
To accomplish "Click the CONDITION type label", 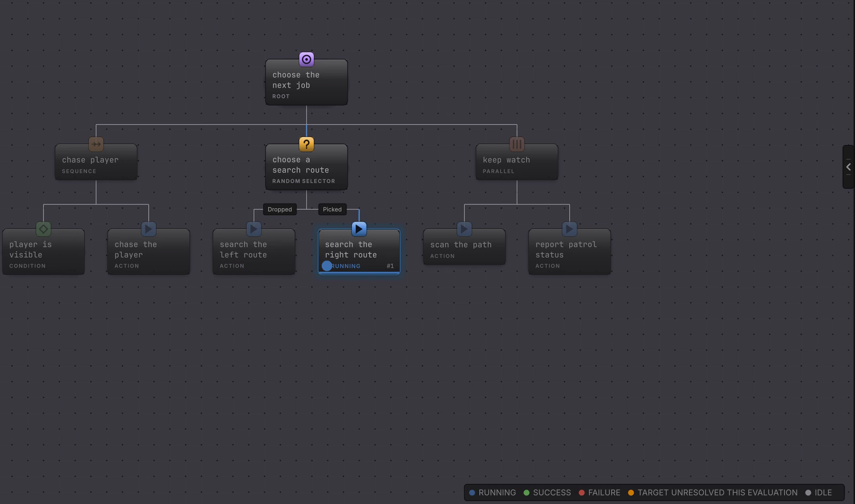I will [27, 266].
